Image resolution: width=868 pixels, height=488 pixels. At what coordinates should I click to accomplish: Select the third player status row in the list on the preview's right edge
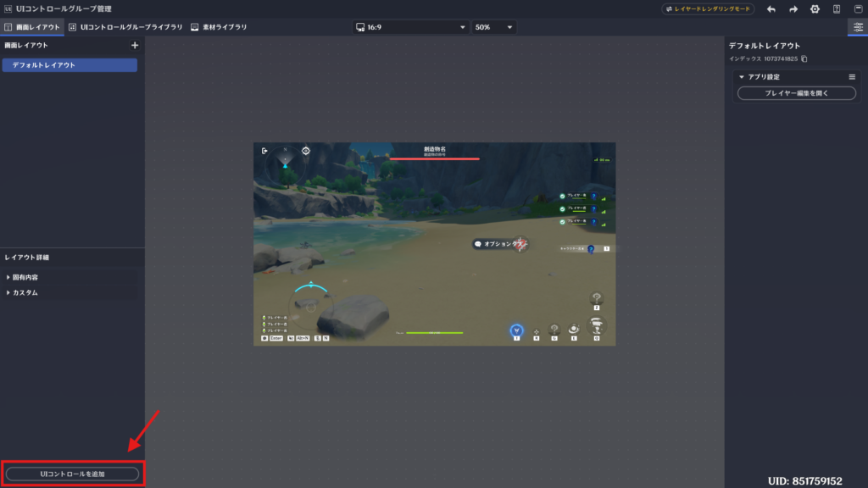click(583, 222)
